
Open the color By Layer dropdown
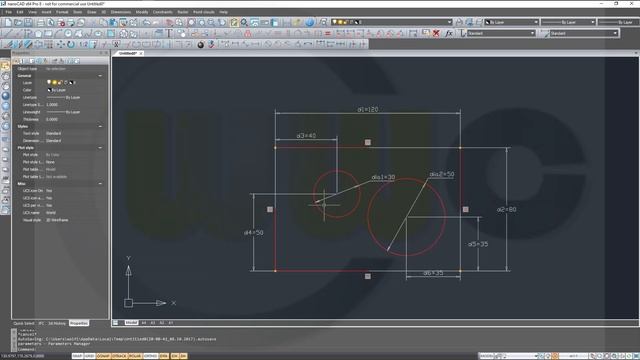(x=511, y=22)
